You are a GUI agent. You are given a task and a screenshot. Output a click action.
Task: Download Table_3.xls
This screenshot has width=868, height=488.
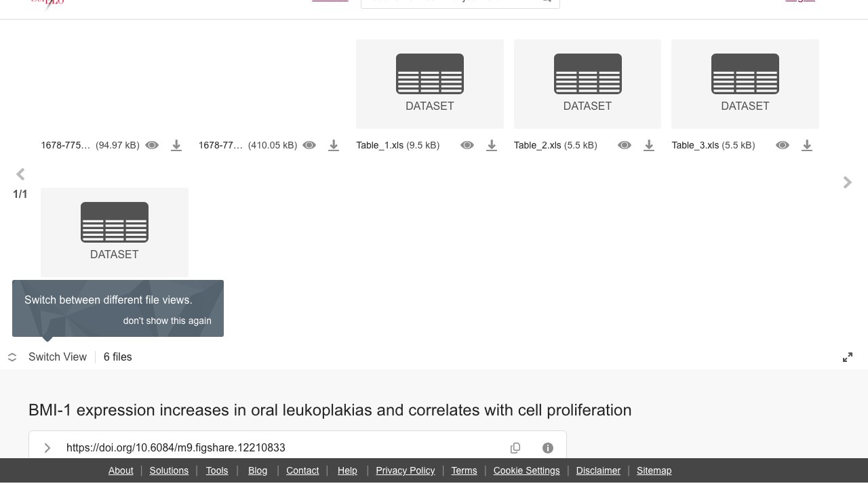807,145
